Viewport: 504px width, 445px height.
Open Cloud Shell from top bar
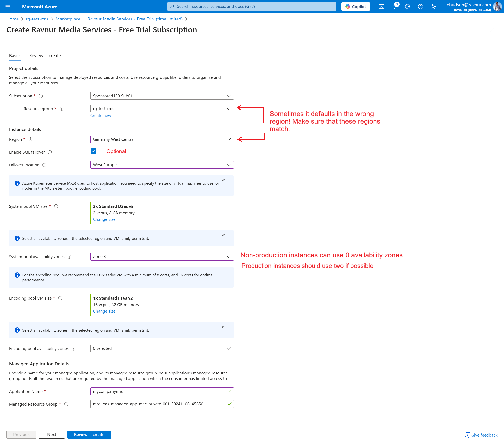(381, 7)
